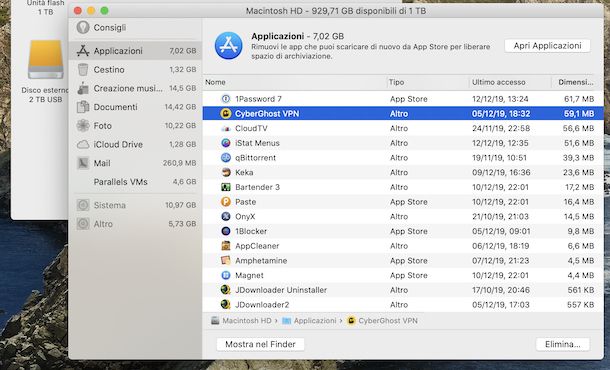Click the 561 KB size value
Screen dimensions: 610x370
(580, 290)
